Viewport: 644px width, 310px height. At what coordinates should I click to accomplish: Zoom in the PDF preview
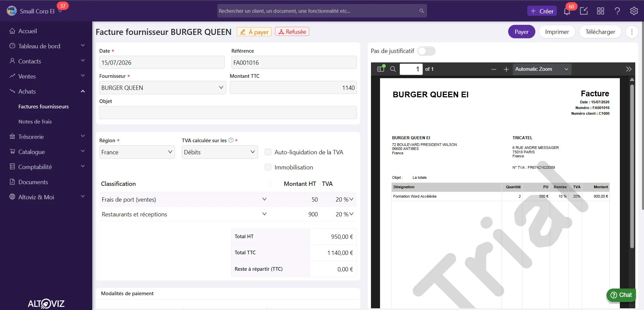[506, 69]
